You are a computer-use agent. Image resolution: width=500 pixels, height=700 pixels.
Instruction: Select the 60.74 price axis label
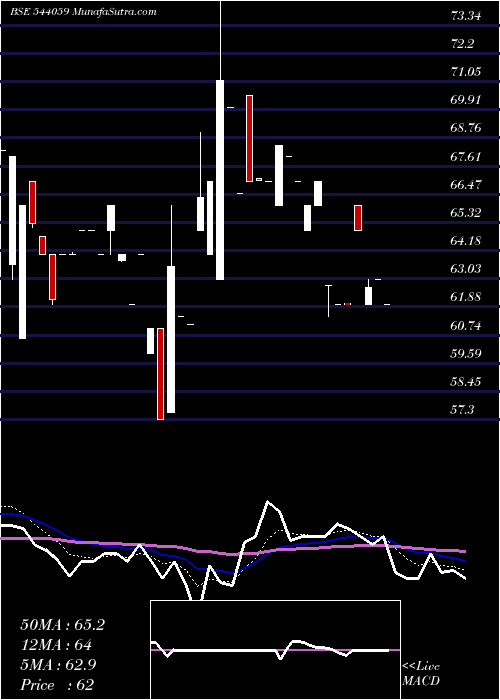point(466,325)
